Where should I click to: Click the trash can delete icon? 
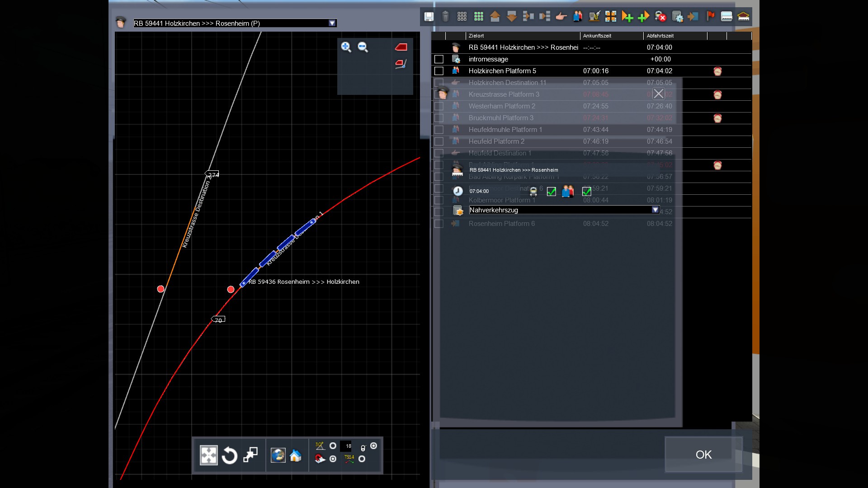445,17
